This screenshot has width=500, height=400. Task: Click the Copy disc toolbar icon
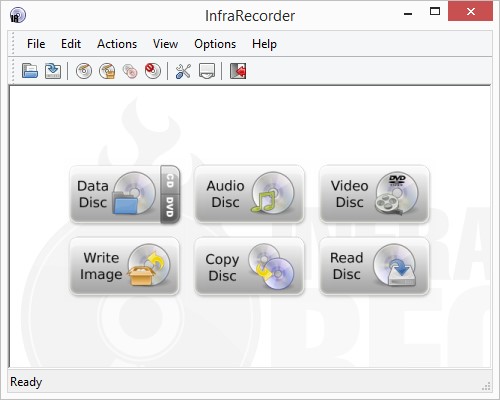point(130,71)
